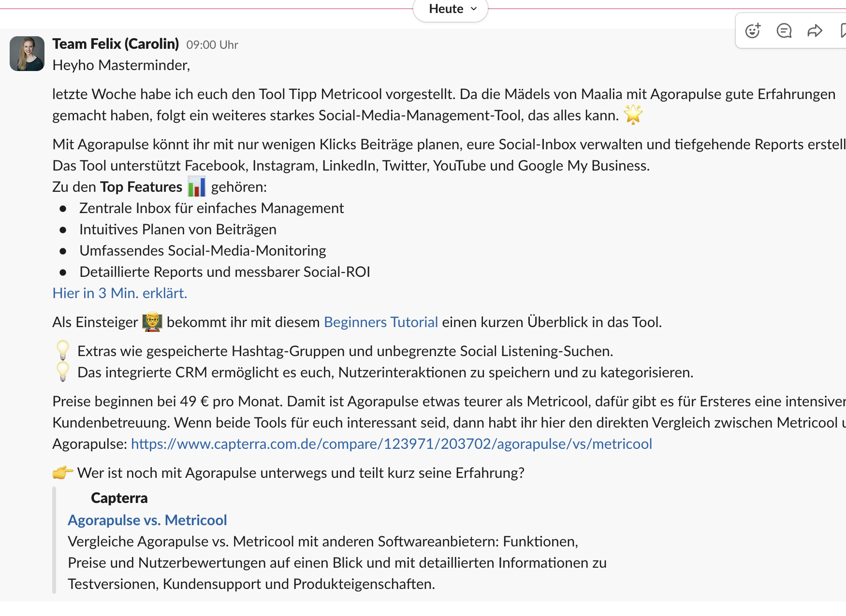Image resolution: width=846 pixels, height=616 pixels.
Task: Click the pointing hand emoji before 'Wer ist noch'
Action: tap(63, 473)
